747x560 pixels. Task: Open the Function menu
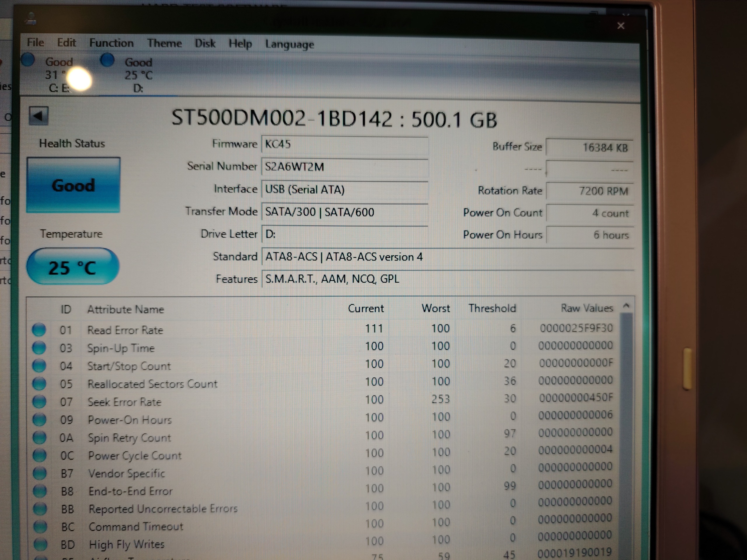click(111, 43)
